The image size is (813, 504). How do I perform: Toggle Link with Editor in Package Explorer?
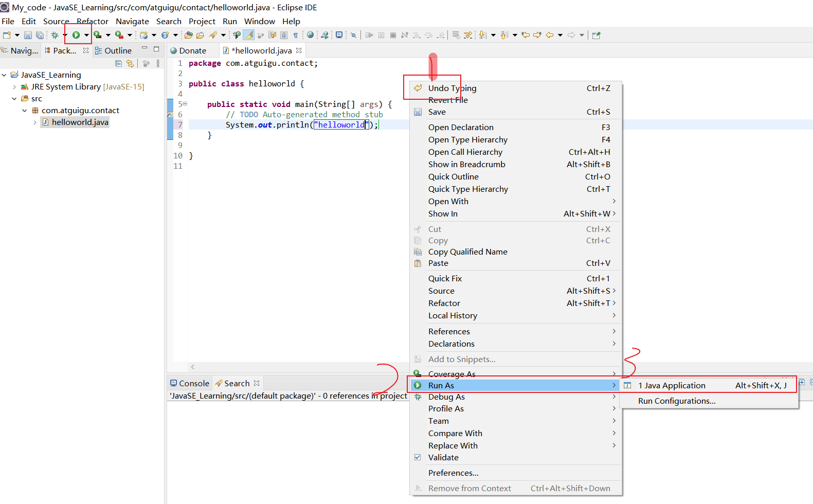click(130, 63)
